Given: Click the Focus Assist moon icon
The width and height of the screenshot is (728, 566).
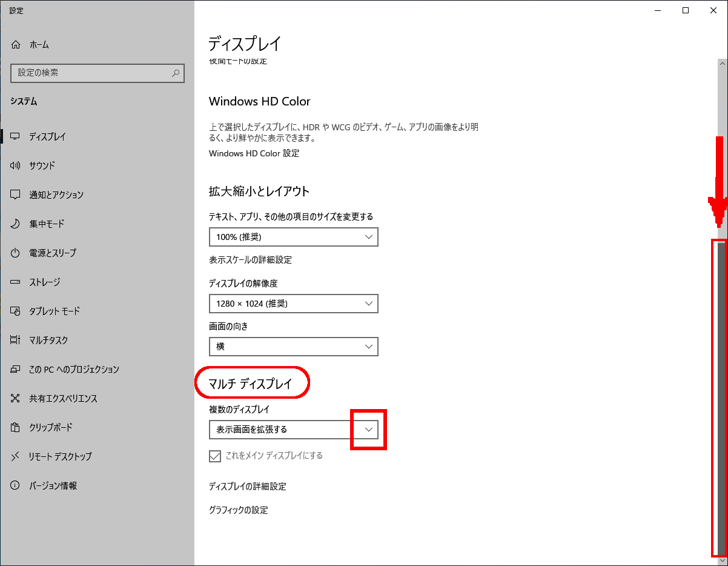Looking at the screenshot, I should click(x=16, y=224).
